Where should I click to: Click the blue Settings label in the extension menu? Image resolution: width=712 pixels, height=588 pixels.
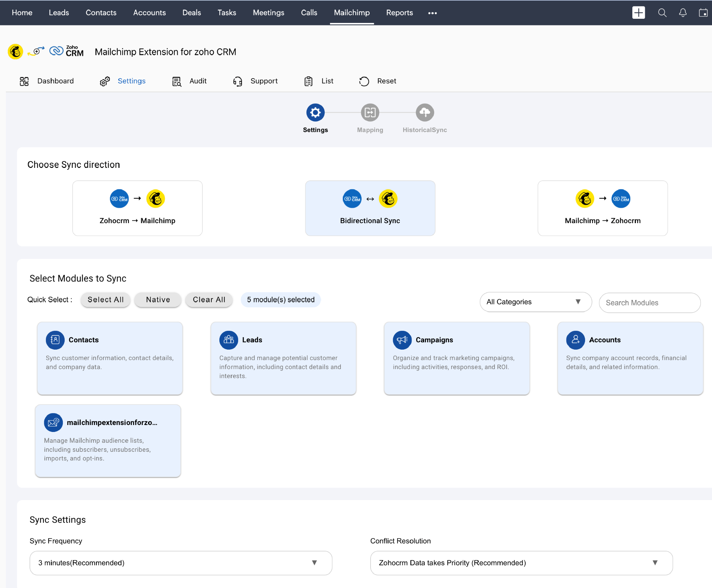(x=131, y=81)
